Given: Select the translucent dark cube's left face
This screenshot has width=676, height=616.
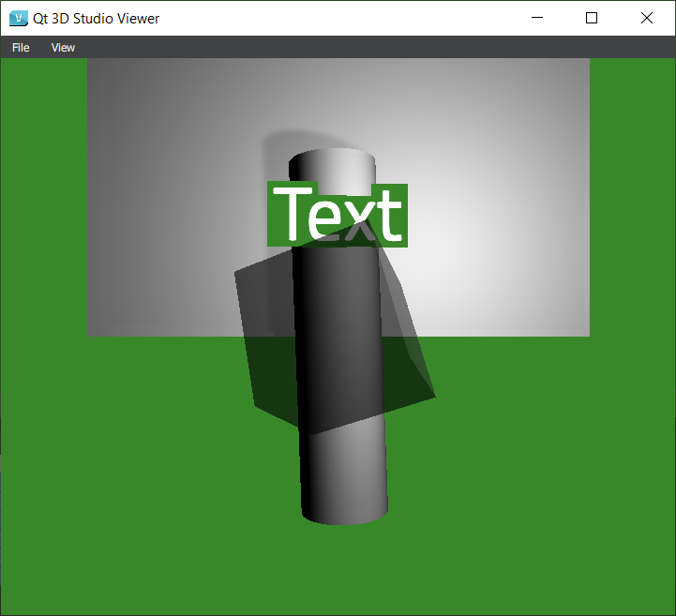Looking at the screenshot, I should pos(267,338).
